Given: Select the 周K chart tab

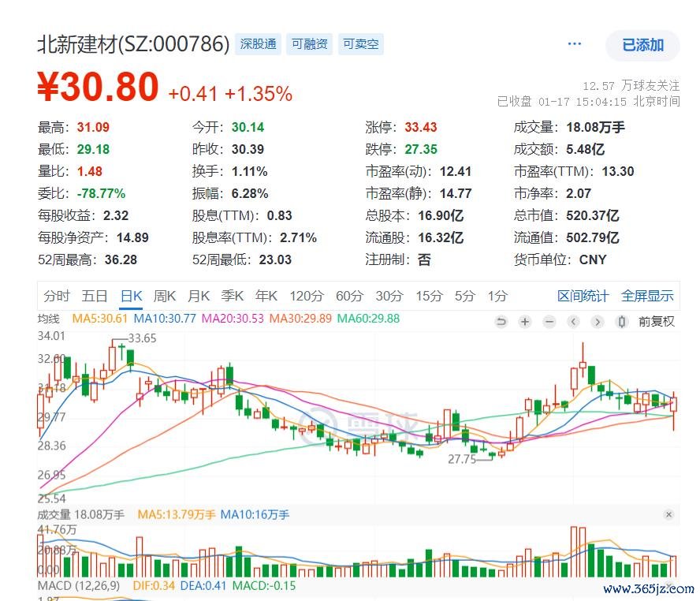Looking at the screenshot, I should pos(165,296).
